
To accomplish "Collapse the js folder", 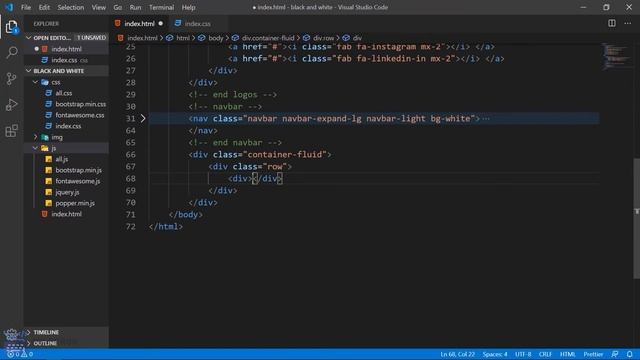I will 35,148.
